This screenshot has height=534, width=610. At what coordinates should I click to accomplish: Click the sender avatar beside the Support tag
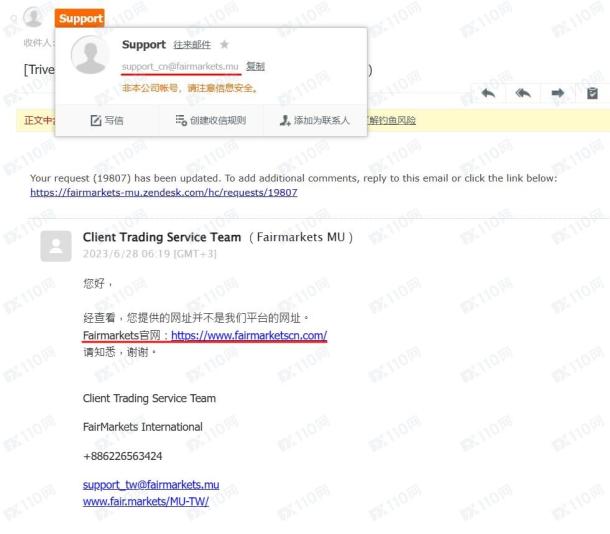pyautogui.click(x=33, y=17)
